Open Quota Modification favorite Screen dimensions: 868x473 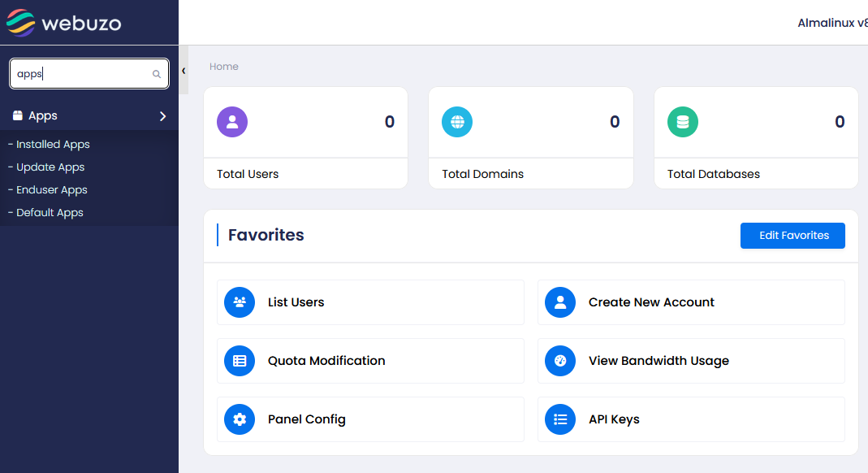(370, 361)
